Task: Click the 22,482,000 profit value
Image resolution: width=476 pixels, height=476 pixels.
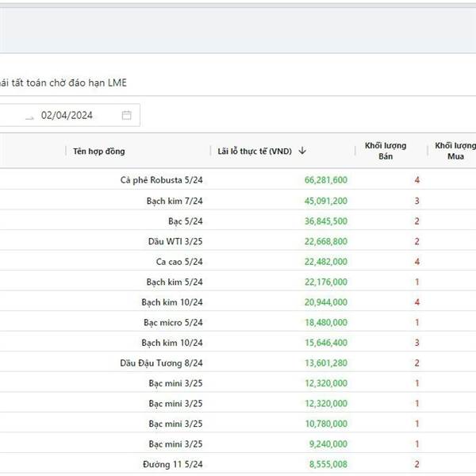Action: coord(326,262)
